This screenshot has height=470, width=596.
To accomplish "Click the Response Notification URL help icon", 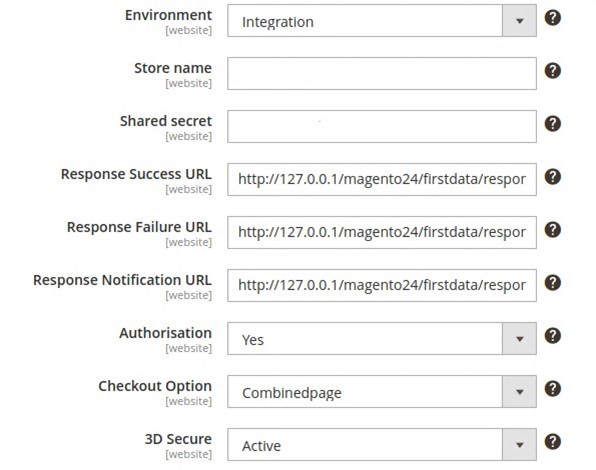I will pos(552,283).
